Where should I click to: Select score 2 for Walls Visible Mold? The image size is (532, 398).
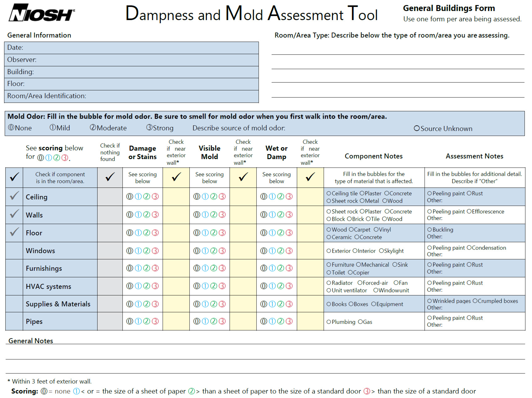pyautogui.click(x=214, y=214)
